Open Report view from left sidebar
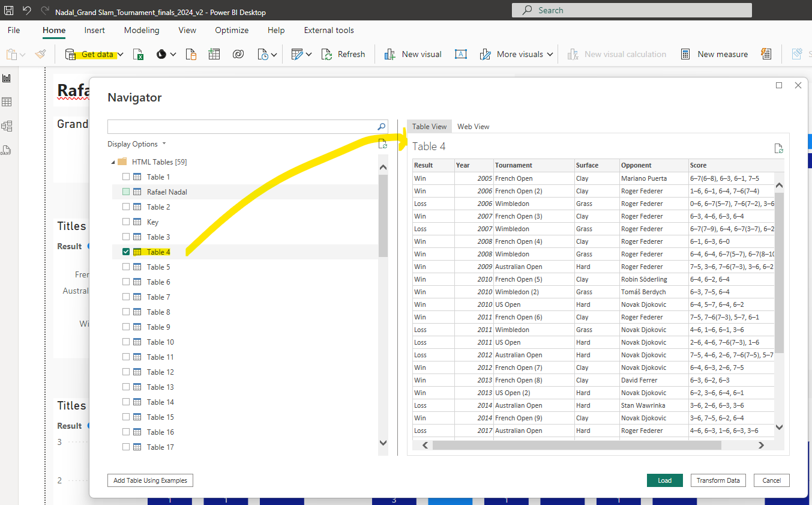812x505 pixels. 7,78
